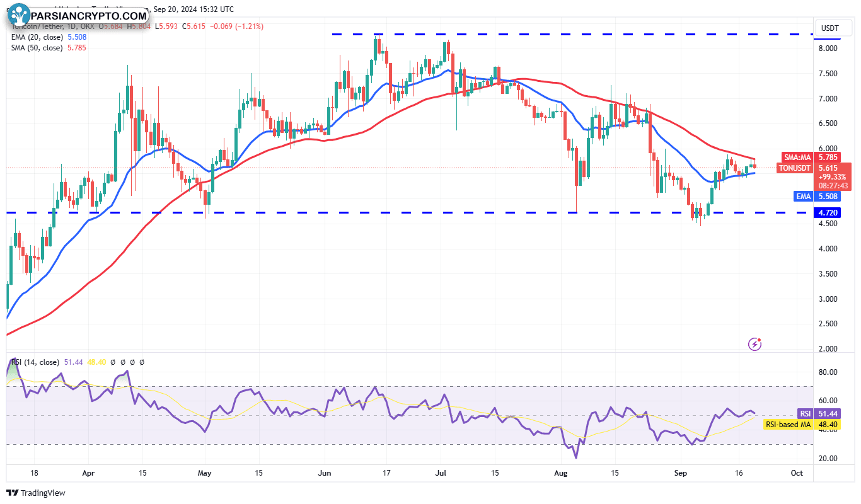Click the purple lightning bolt icon
Screen dimensions: 861x504
(755, 344)
